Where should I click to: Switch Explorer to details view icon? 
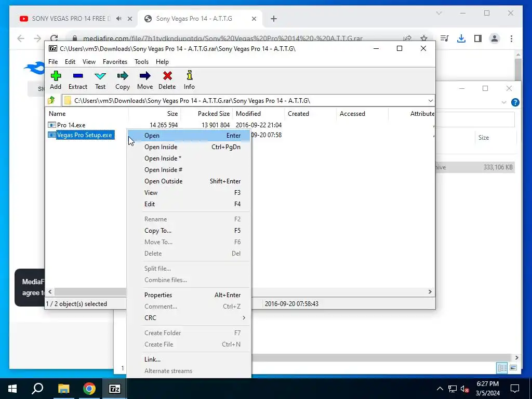pos(502,368)
